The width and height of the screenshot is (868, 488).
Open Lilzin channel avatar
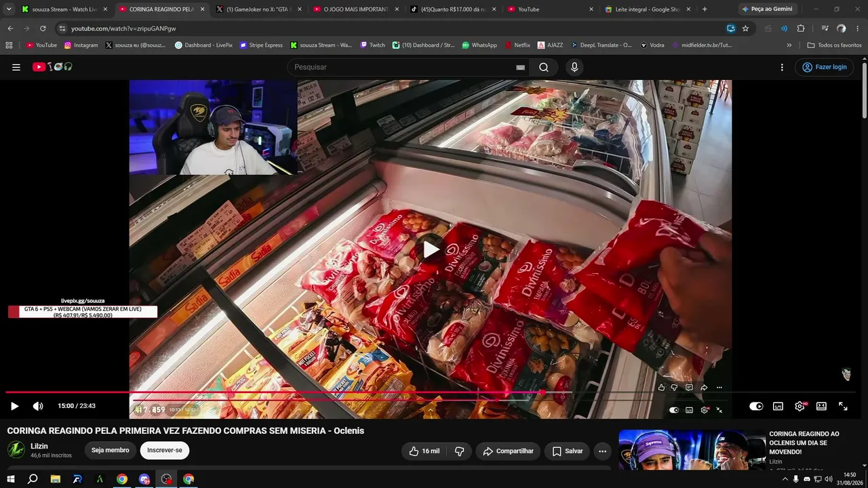(16, 450)
